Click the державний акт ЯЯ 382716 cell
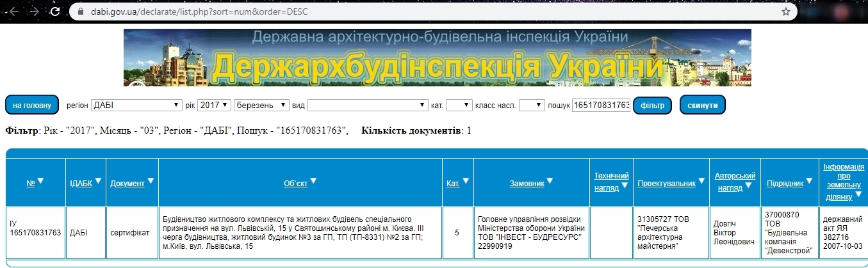This screenshot has height=268, width=868. [x=843, y=233]
